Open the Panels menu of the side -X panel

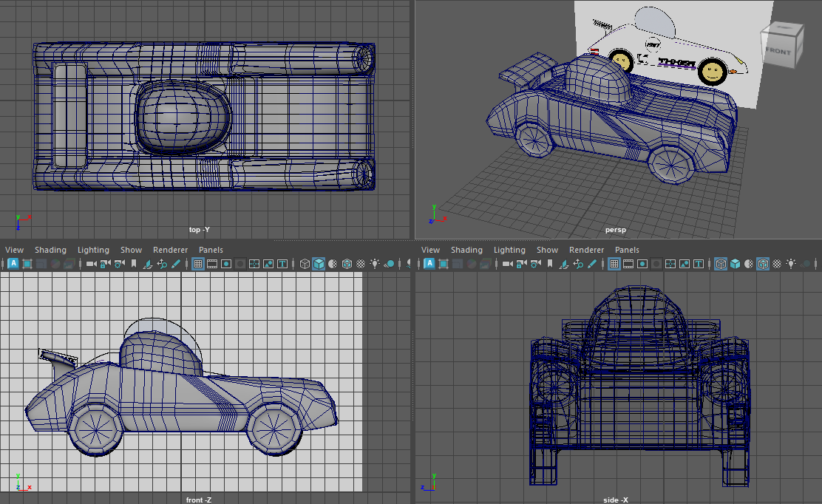click(x=627, y=250)
